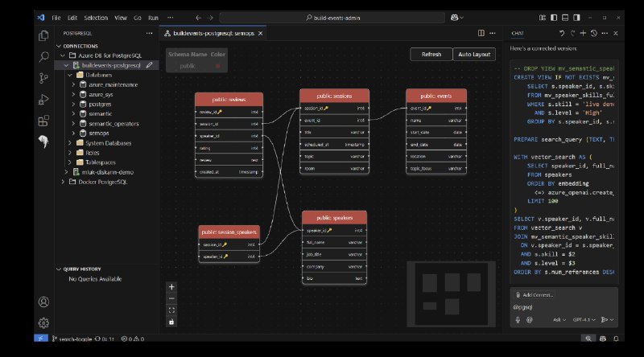Toggle diagram interactivity lock

coord(171,322)
